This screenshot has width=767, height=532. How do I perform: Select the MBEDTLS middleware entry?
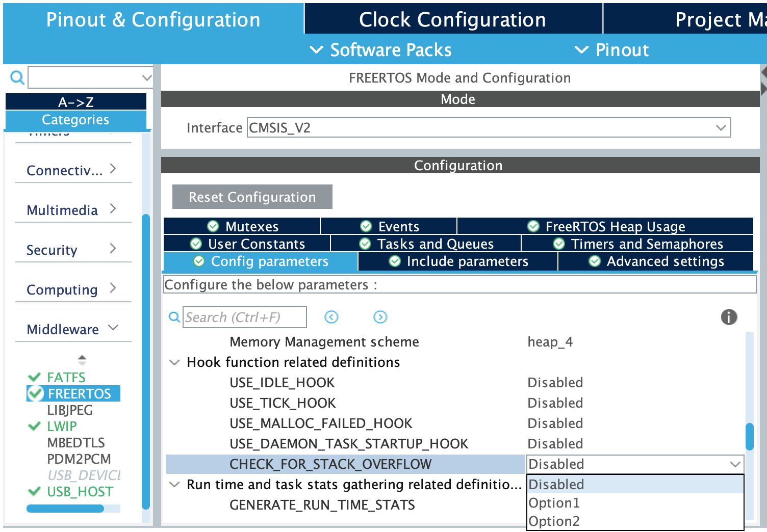tap(76, 442)
